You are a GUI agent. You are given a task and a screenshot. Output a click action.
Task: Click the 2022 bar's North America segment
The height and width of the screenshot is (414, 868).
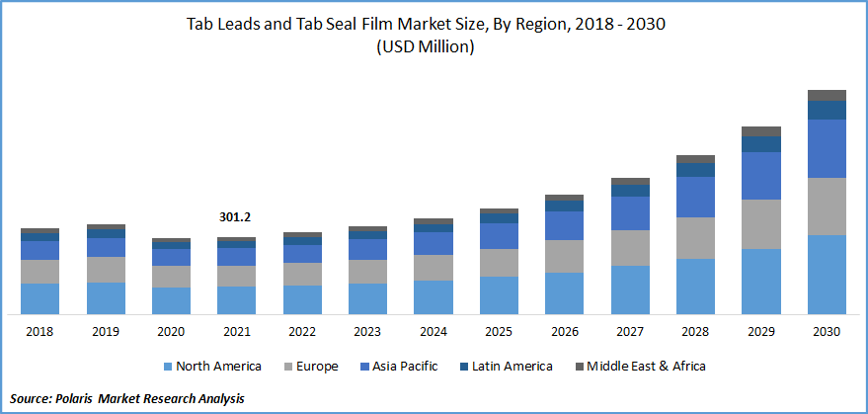click(302, 299)
